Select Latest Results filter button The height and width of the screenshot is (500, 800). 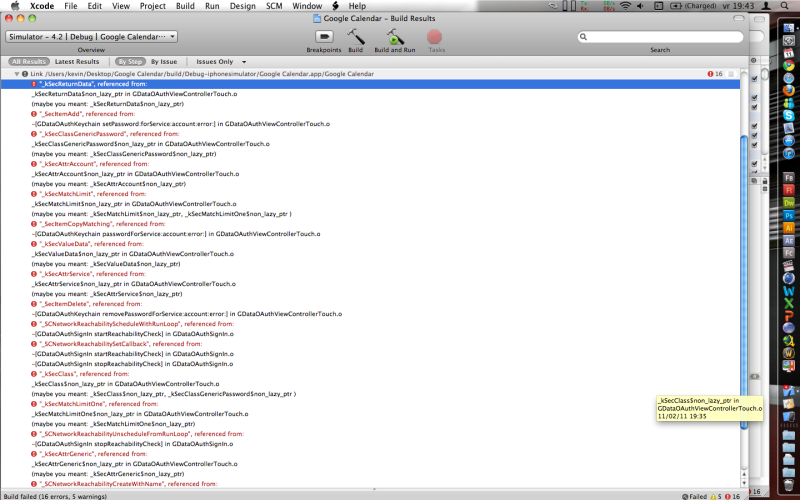pos(77,61)
